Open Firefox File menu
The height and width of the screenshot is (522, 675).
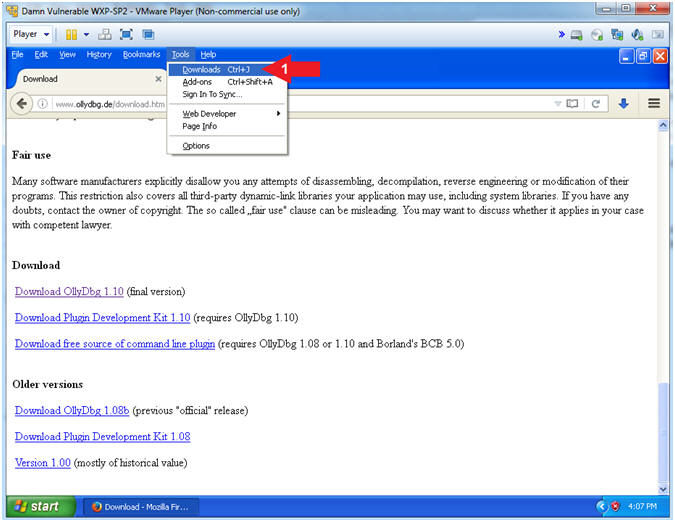click(x=17, y=55)
